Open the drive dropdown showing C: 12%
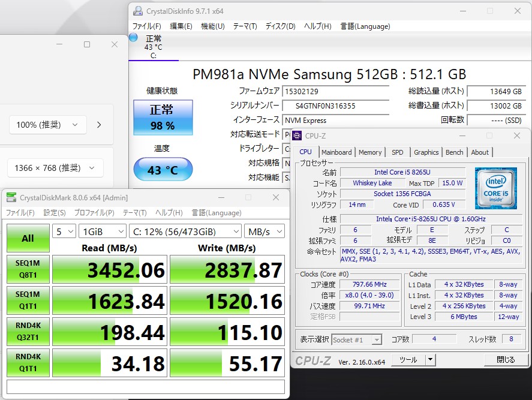The height and width of the screenshot is (400, 532). pyautogui.click(x=185, y=231)
